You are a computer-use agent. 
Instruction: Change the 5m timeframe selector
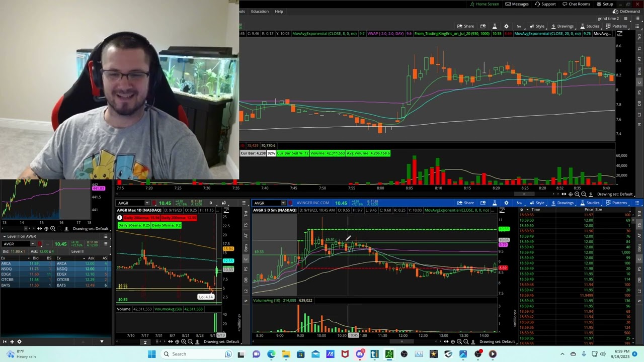519,203
